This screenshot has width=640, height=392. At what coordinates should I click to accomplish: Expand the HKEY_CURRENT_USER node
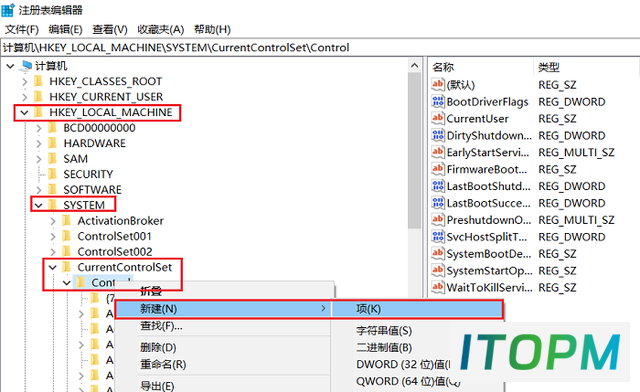24,97
